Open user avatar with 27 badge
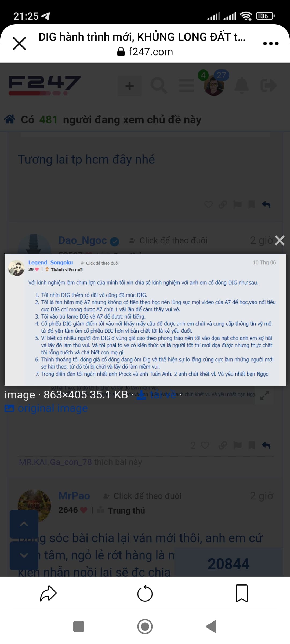Image resolution: width=290 pixels, height=644 pixels. pyautogui.click(x=214, y=86)
